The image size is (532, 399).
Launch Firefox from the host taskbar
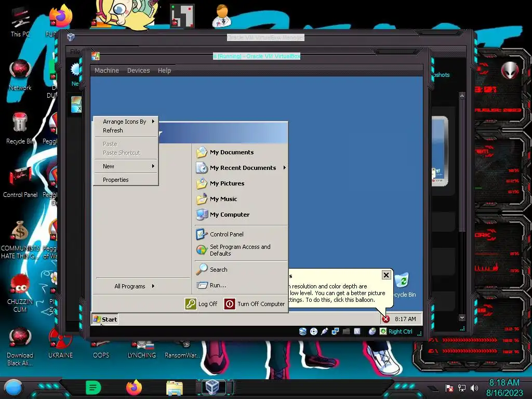(134, 388)
